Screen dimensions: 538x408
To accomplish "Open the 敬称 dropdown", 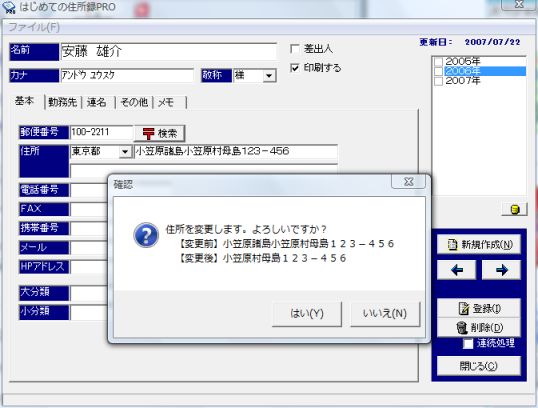I will point(269,75).
